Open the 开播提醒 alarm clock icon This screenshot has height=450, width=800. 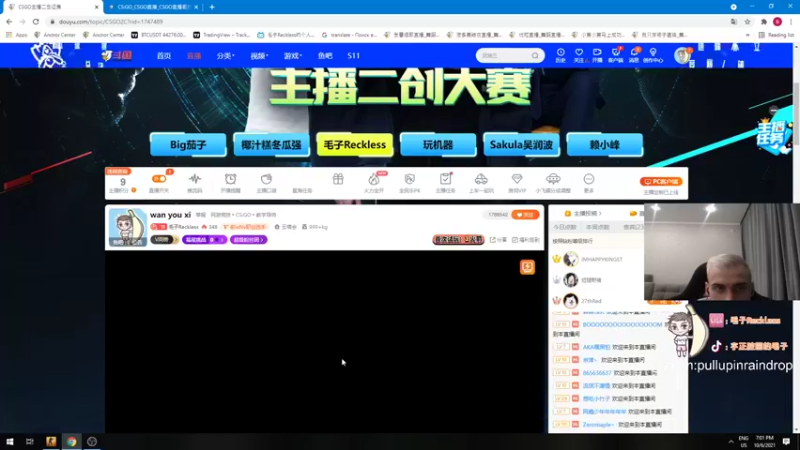coord(231,179)
